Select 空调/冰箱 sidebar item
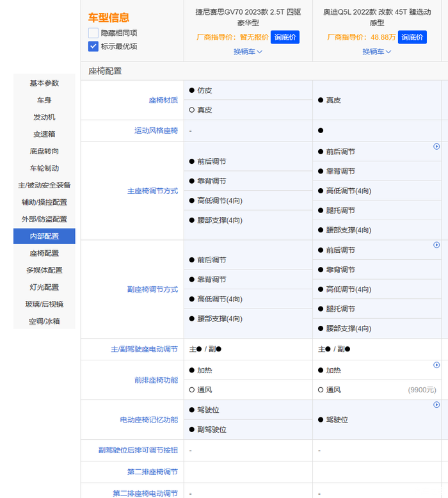This screenshot has width=448, height=498. tap(44, 321)
